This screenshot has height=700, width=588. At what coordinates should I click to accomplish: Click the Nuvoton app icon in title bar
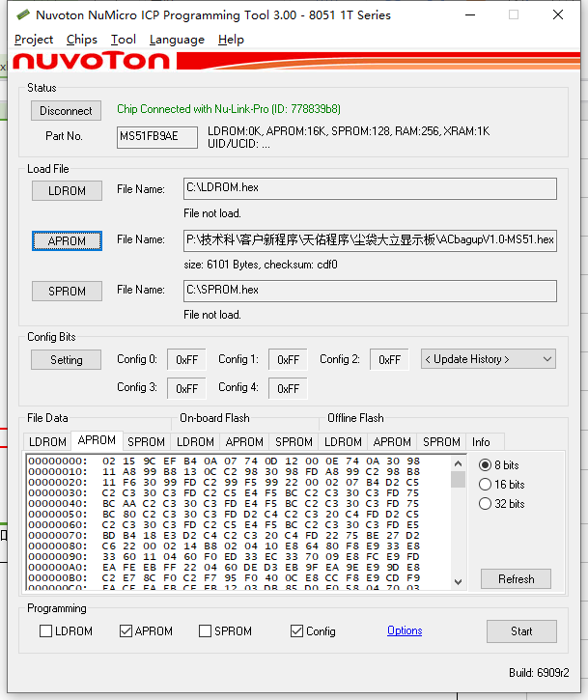coord(23,14)
